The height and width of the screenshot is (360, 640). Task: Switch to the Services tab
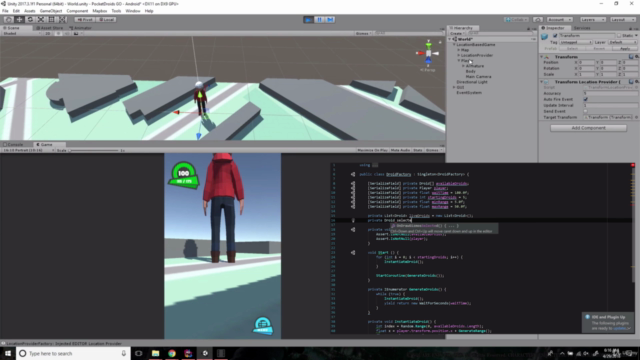(582, 28)
